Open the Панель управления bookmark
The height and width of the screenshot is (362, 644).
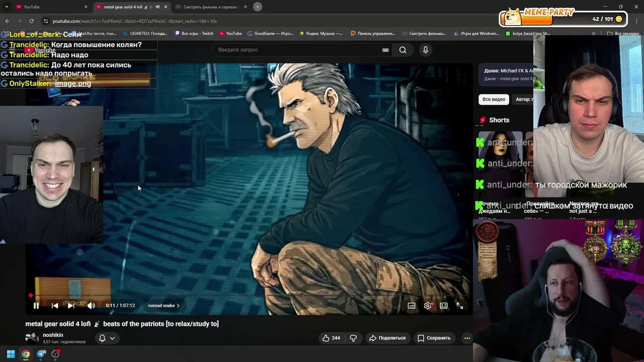click(373, 34)
